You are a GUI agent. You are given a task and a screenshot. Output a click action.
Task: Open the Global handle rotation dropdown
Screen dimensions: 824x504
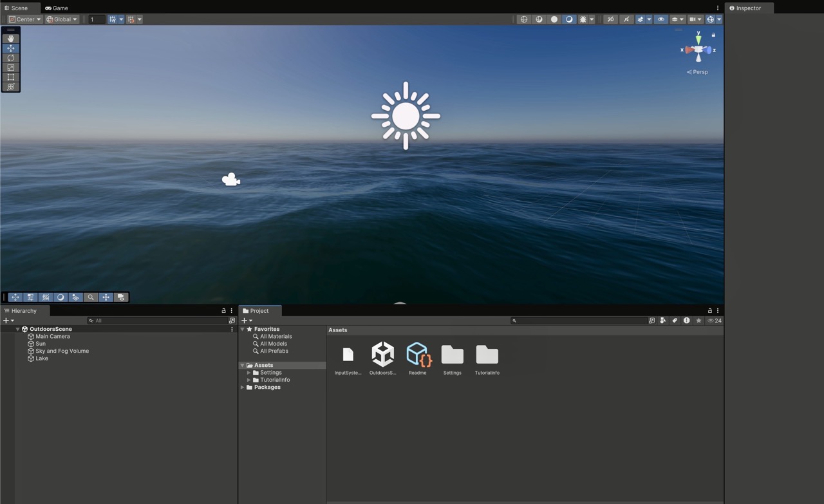(x=62, y=19)
